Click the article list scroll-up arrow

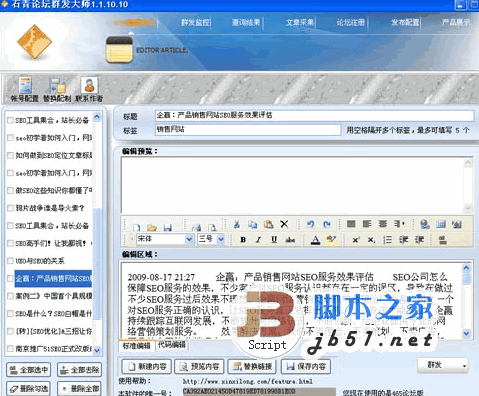pos(97,117)
